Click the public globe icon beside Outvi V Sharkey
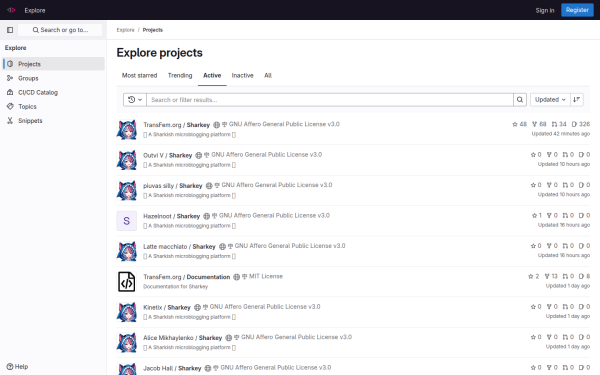 pos(198,155)
